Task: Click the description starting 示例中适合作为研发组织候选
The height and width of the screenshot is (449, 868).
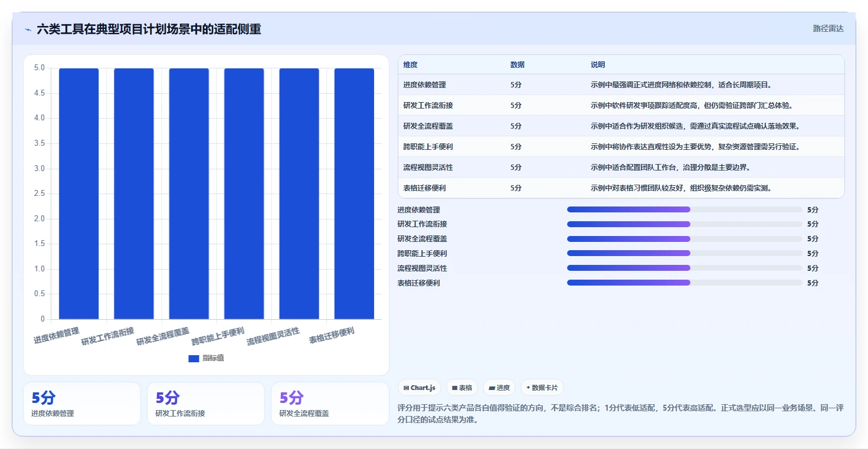Action: click(x=695, y=126)
